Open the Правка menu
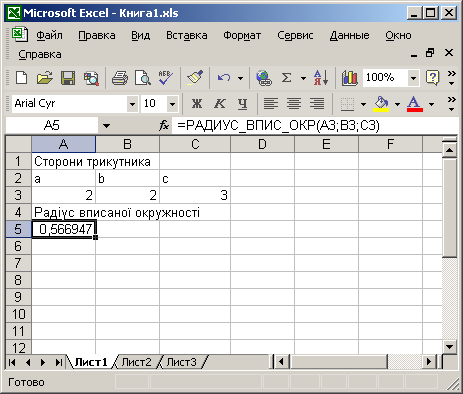This screenshot has width=463, height=394. tap(97, 35)
